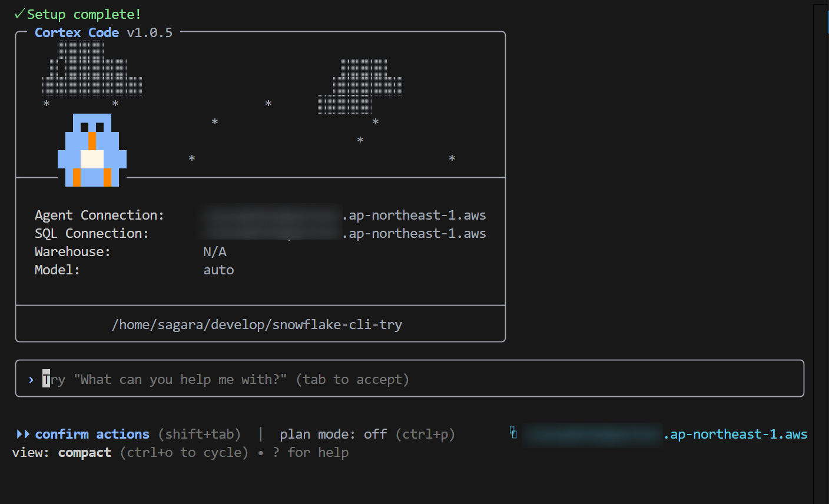Click the version number v1.0.5
Image resolution: width=829 pixels, height=504 pixels.
[x=150, y=32]
